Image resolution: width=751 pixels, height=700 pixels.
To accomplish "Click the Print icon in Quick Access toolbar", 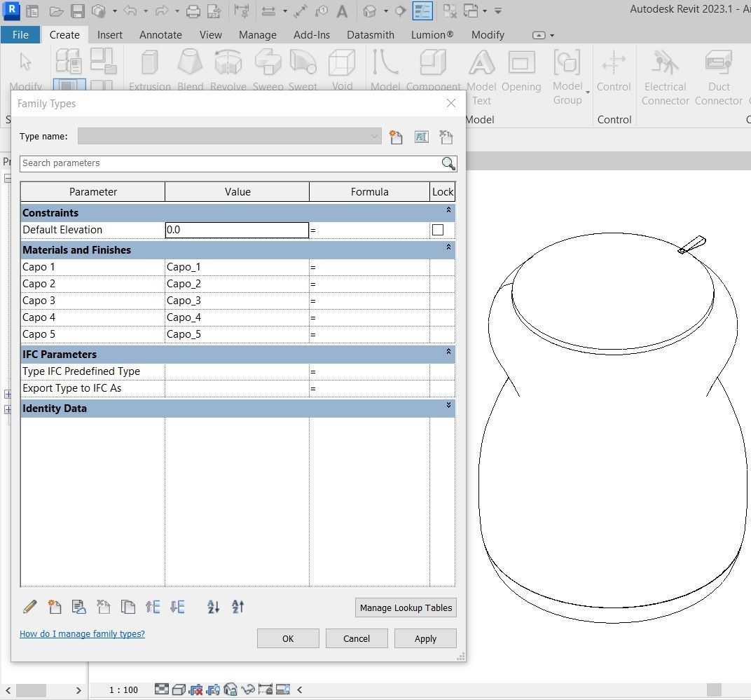I will coord(193,11).
